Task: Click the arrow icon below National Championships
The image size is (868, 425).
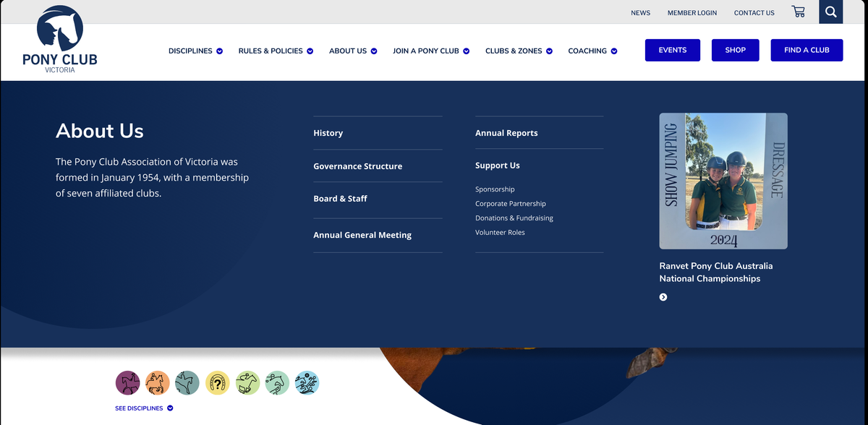Action: pyautogui.click(x=663, y=297)
